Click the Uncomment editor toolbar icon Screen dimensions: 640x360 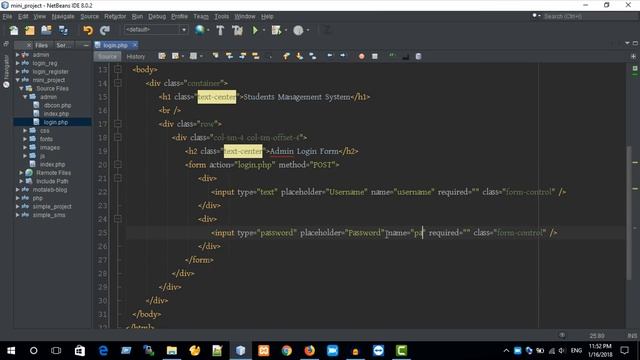coord(405,56)
